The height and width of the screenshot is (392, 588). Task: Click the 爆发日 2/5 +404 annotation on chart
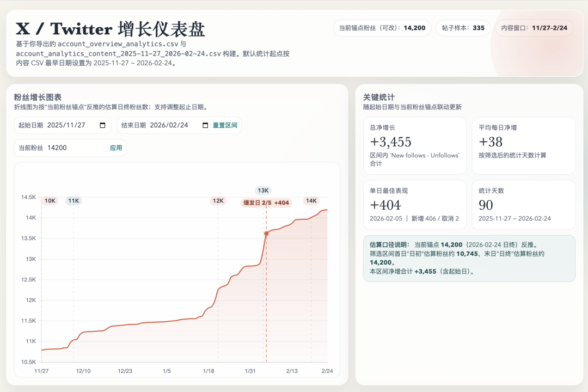265,201
